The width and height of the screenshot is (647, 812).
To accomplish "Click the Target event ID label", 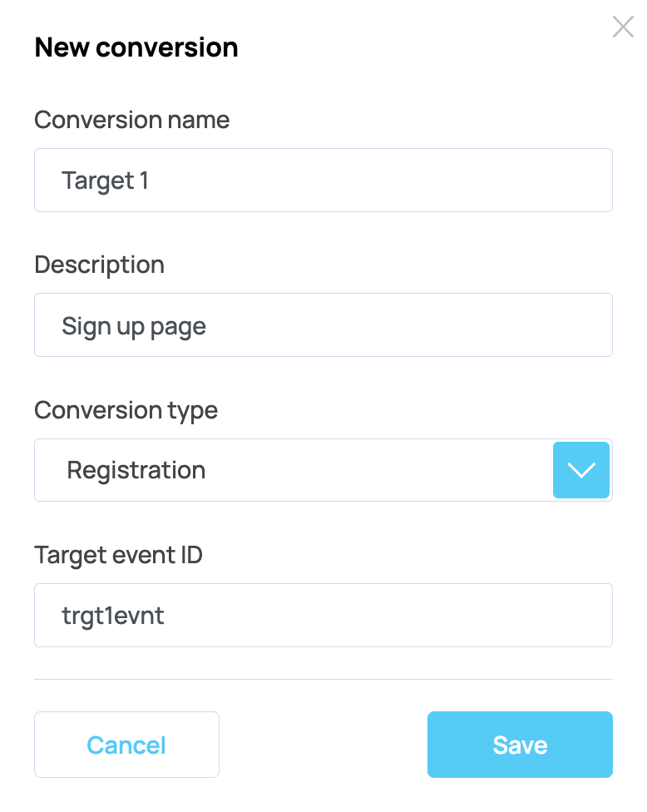I will (x=118, y=555).
